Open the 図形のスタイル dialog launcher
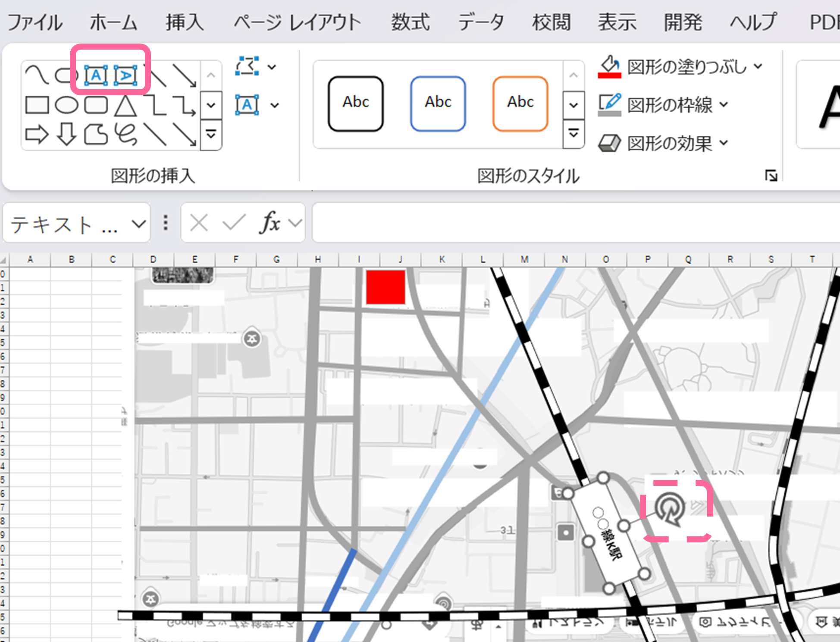840x642 pixels. (x=772, y=175)
